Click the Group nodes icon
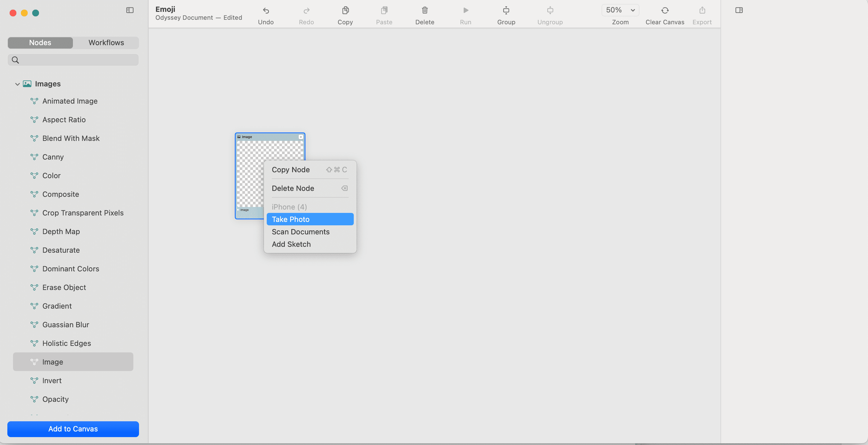Screen dimensions: 868x445 click(505, 10)
